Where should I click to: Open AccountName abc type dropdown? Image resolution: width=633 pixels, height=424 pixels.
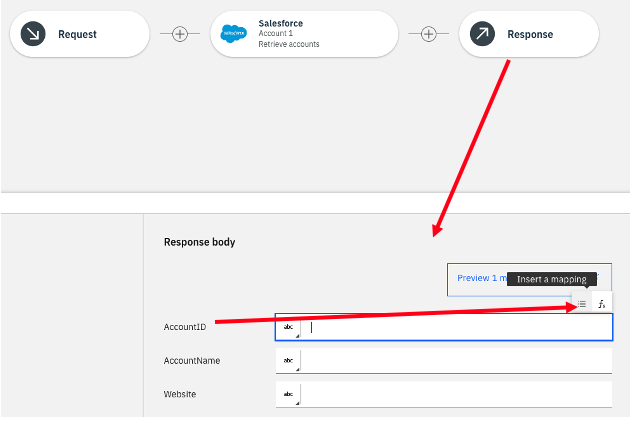click(x=288, y=361)
